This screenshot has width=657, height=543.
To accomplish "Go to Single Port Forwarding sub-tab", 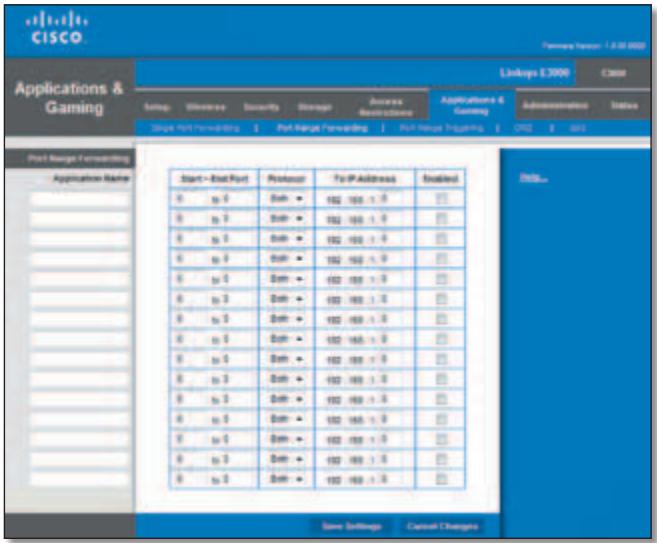I will pos(195,128).
